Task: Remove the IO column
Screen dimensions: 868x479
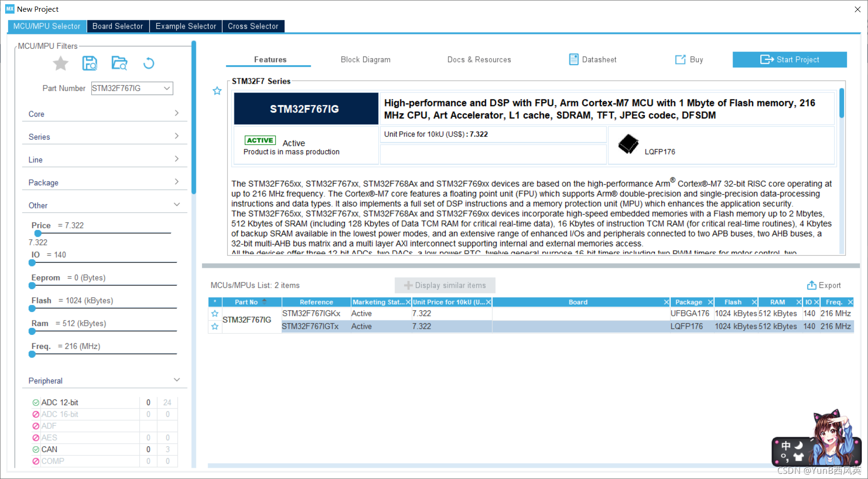Action: point(816,302)
